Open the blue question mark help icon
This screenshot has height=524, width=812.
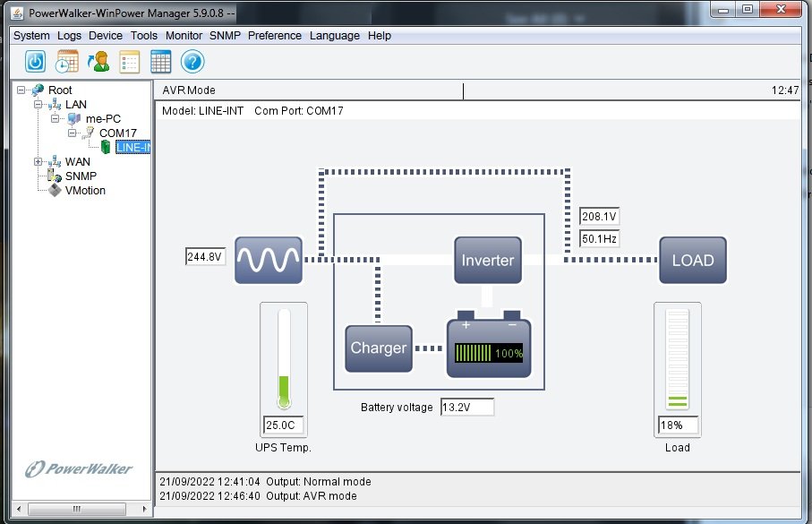[192, 62]
